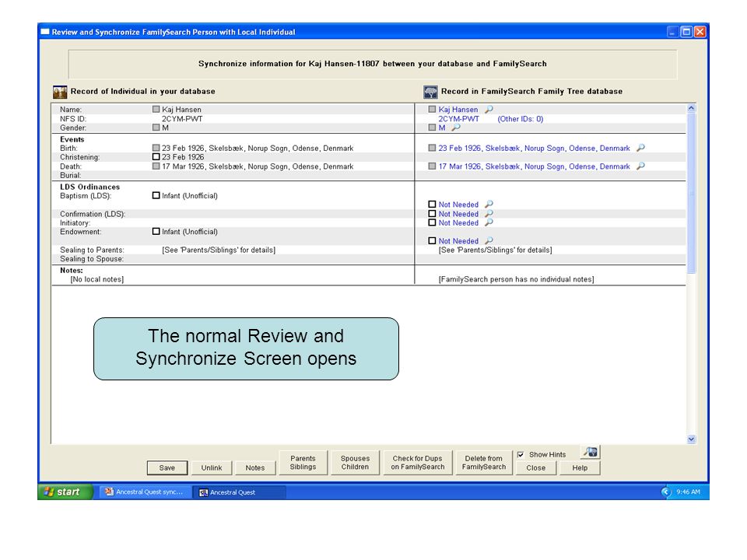Viewport: 747px width, 560px height.
Task: Click the local database record icon
Action: tap(60, 92)
